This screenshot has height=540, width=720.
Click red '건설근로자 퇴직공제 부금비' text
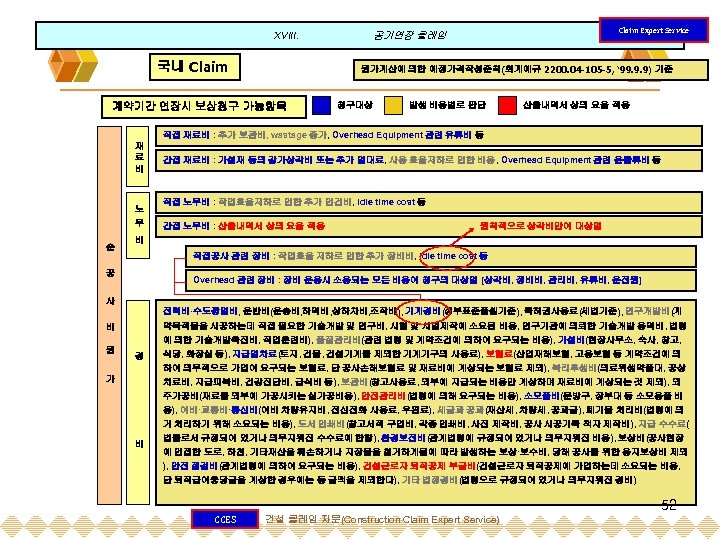pos(419,466)
